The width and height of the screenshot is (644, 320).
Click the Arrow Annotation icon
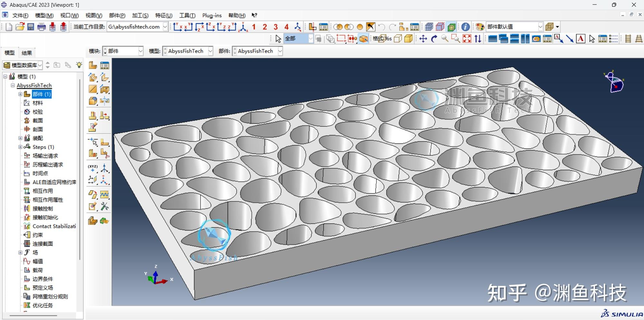click(x=570, y=39)
